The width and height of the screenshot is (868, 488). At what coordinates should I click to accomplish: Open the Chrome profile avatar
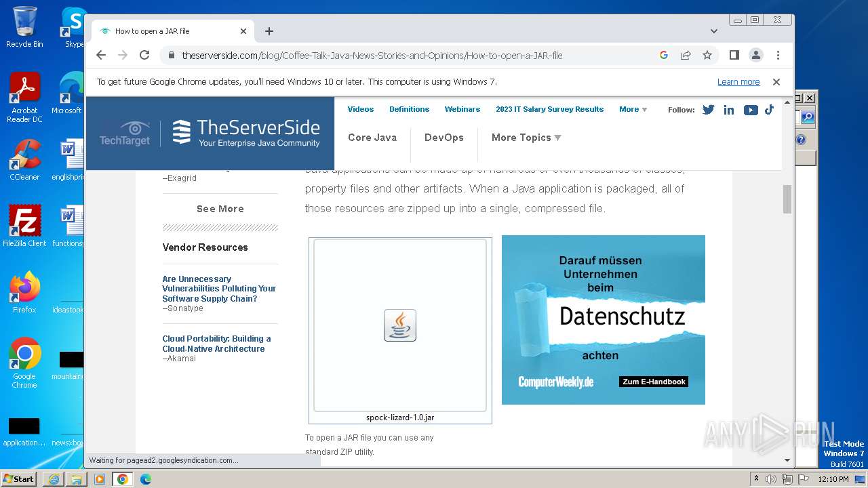point(755,55)
